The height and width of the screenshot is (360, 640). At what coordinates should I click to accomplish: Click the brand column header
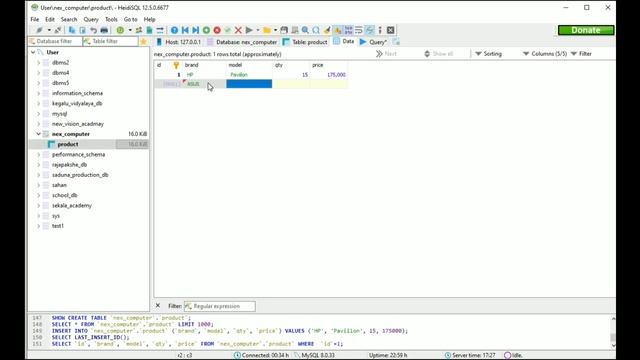204,65
